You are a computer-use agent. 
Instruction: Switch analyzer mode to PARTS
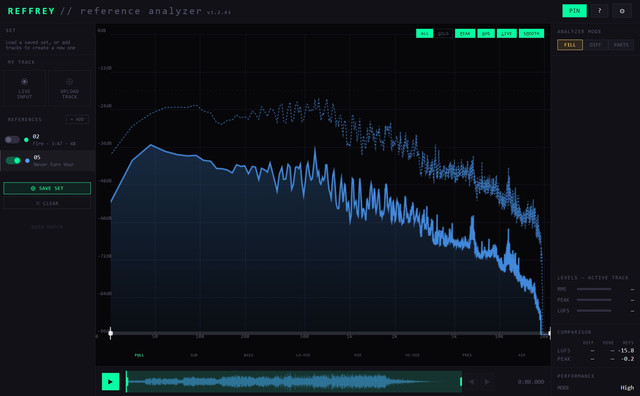(x=621, y=45)
